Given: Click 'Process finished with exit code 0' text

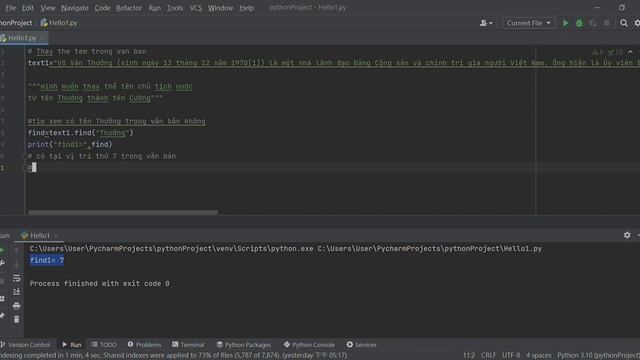Looking at the screenshot, I should [100, 284].
